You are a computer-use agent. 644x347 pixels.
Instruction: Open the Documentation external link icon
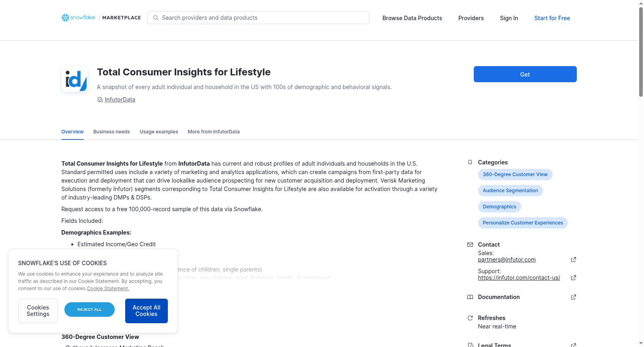574,297
